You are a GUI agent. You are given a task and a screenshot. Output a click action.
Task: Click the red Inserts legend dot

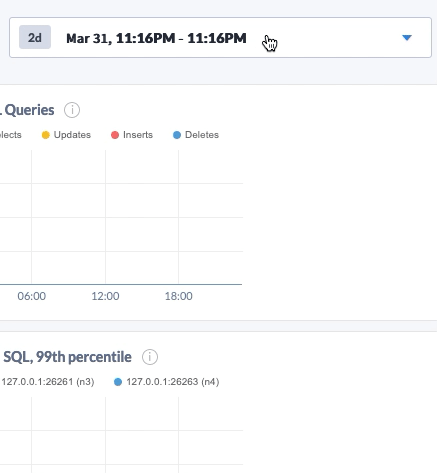pos(115,135)
